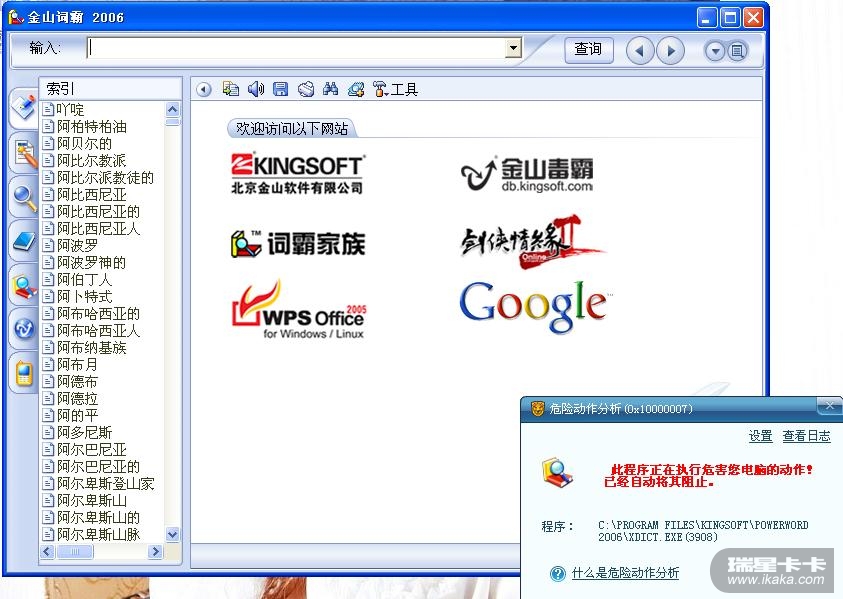The height and width of the screenshot is (599, 843).
Task: Click the blue question mark help icon
Action: [x=558, y=574]
